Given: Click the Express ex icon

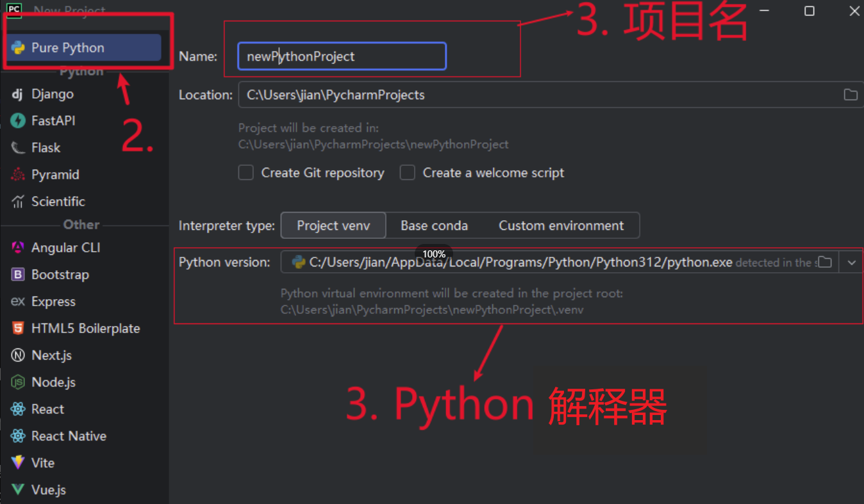Looking at the screenshot, I should [18, 302].
